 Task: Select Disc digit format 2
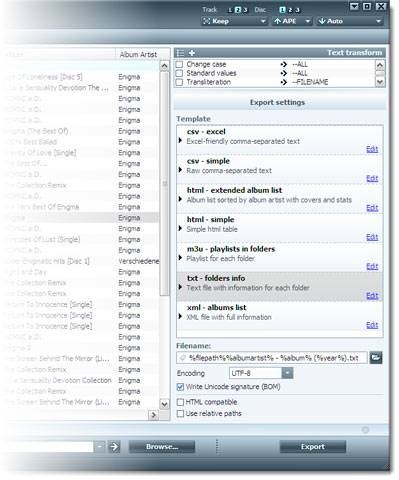click(x=290, y=10)
